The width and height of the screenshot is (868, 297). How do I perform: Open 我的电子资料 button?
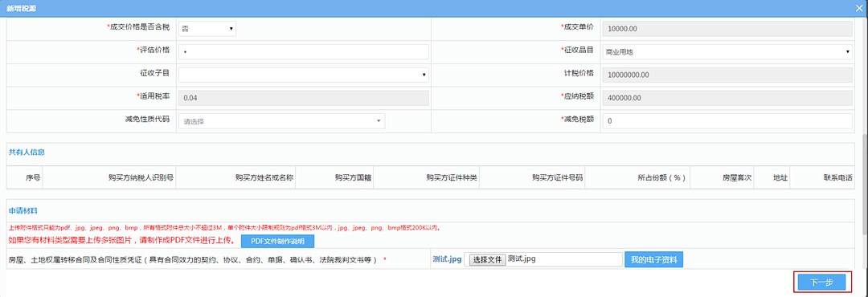[x=653, y=259]
